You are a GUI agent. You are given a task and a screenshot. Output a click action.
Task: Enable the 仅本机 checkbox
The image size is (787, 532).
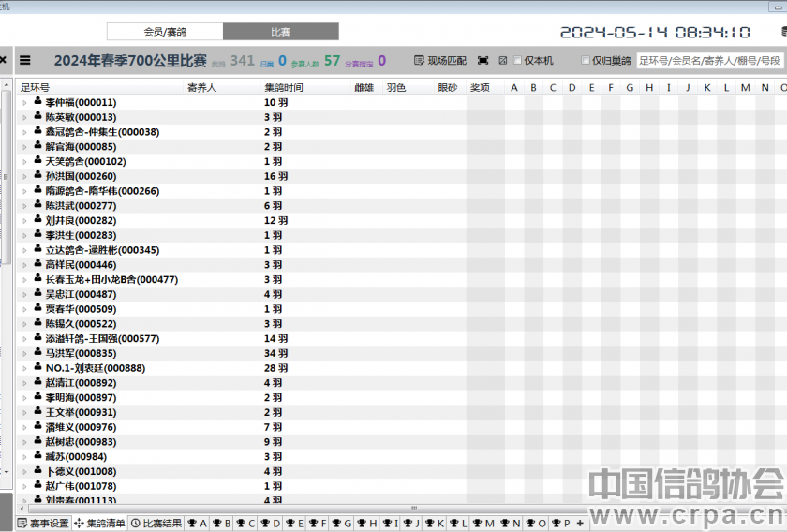coord(517,60)
